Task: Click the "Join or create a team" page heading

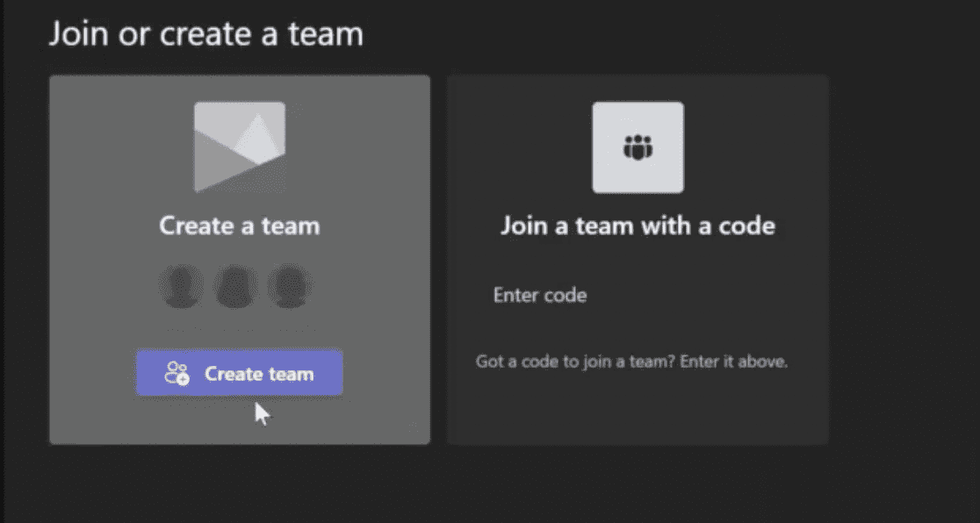Action: tap(205, 33)
